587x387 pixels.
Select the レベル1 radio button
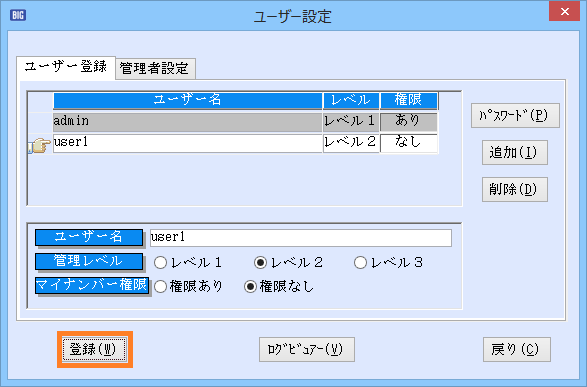point(188,263)
